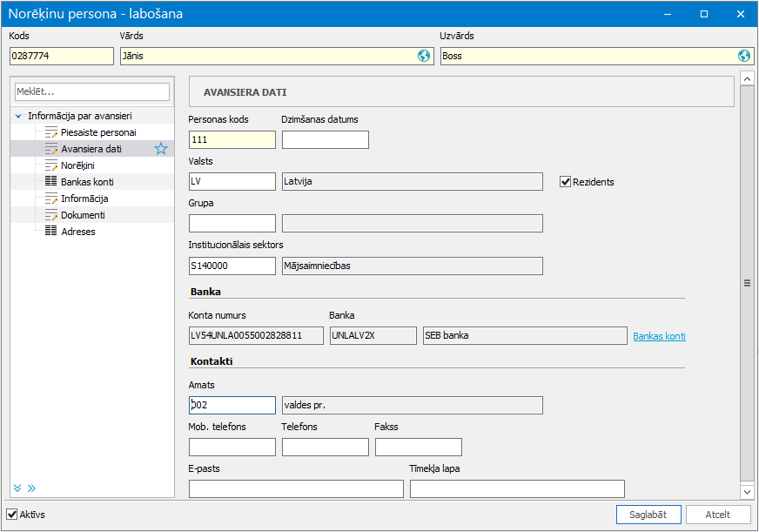
Task: Click the Meklēt search box
Action: [x=92, y=91]
